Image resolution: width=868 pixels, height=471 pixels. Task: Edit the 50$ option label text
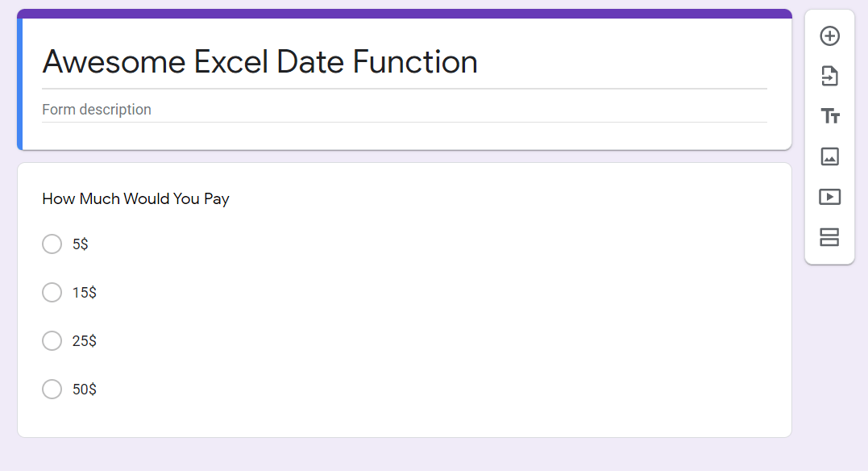(x=85, y=390)
